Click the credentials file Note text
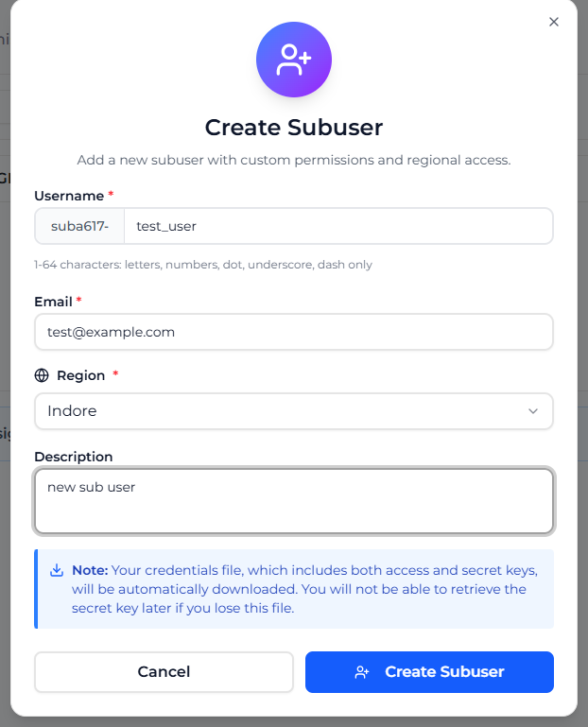The height and width of the screenshot is (727, 588). 304,589
